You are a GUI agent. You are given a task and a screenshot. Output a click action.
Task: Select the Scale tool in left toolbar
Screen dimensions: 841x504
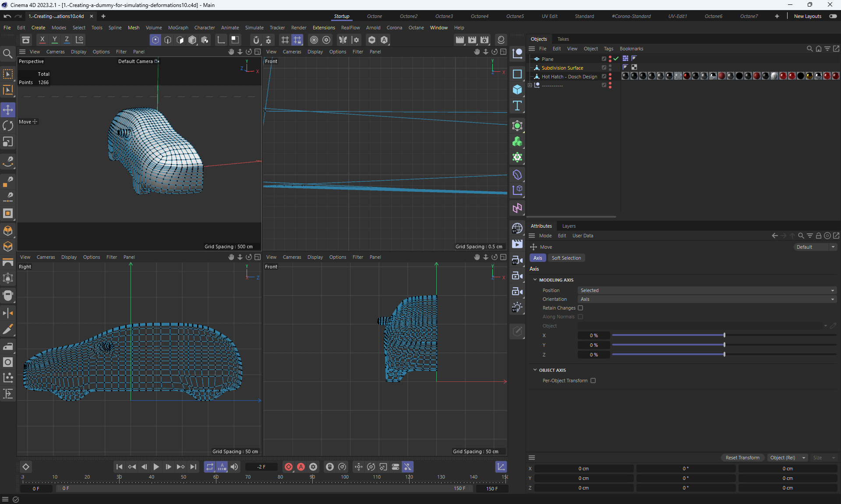point(8,142)
